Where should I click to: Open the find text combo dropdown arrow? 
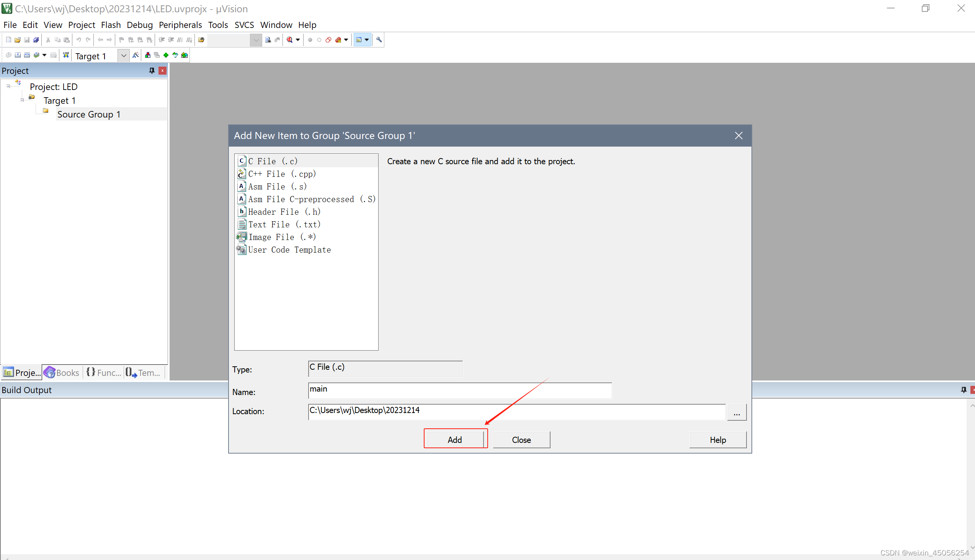coord(256,40)
